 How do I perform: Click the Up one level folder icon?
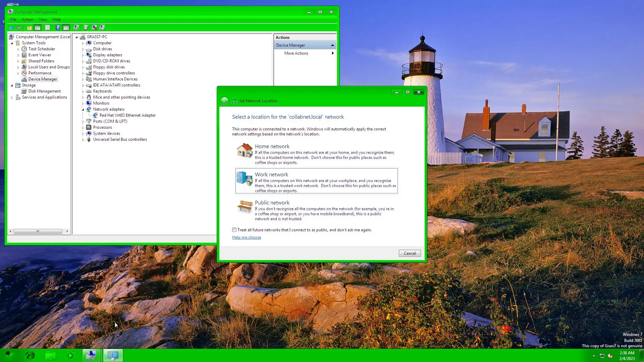click(29, 27)
